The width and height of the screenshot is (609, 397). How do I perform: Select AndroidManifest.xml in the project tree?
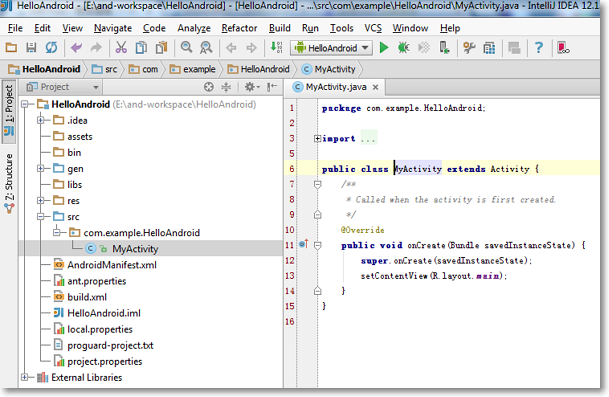coord(112,265)
